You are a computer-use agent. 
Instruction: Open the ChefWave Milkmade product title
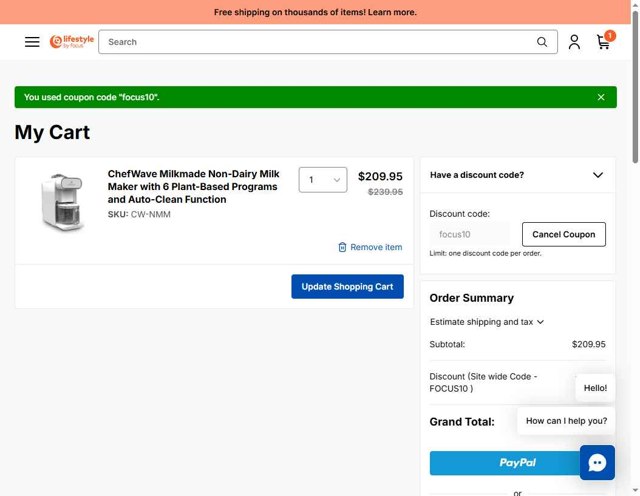[193, 187]
